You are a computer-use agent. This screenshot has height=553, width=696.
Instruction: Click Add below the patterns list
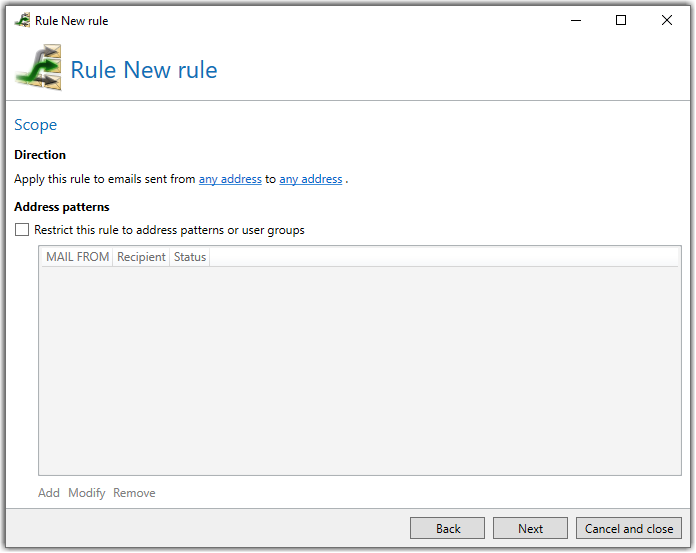pos(49,493)
